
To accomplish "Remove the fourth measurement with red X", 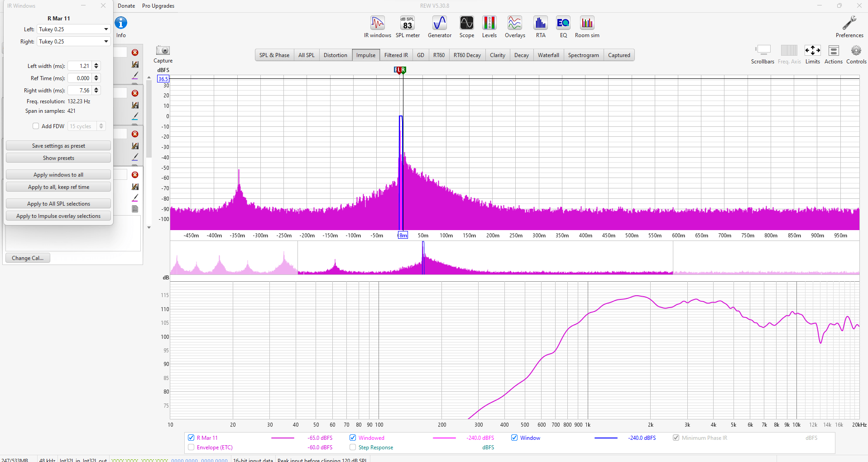I will (135, 175).
